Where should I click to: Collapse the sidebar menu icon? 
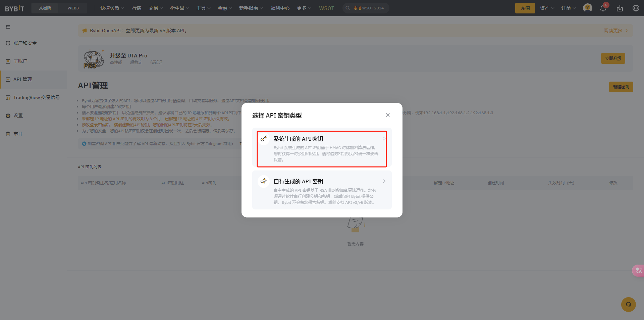tap(8, 27)
